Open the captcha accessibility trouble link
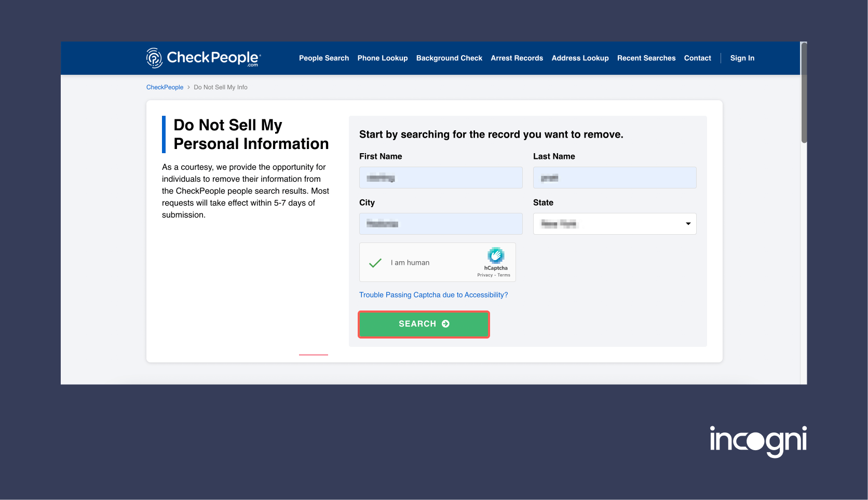The width and height of the screenshot is (868, 500). pyautogui.click(x=433, y=295)
